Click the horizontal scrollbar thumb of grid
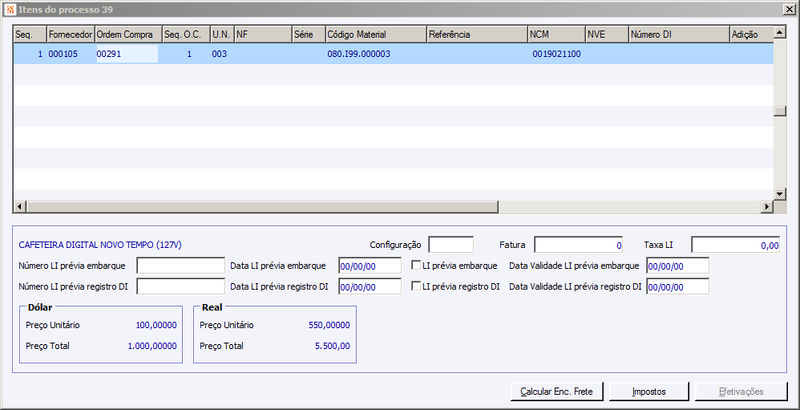The image size is (800, 410). click(x=262, y=207)
